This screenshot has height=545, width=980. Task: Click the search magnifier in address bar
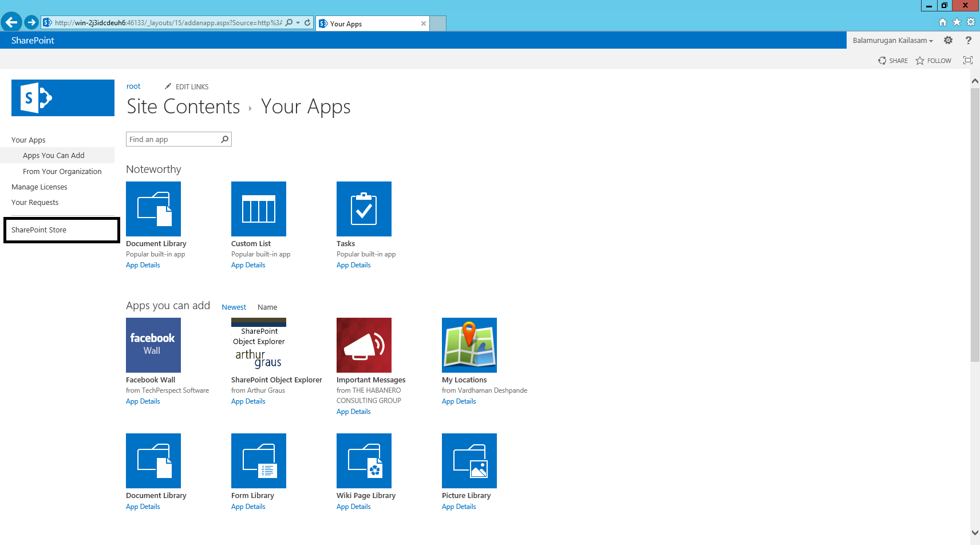click(x=289, y=22)
